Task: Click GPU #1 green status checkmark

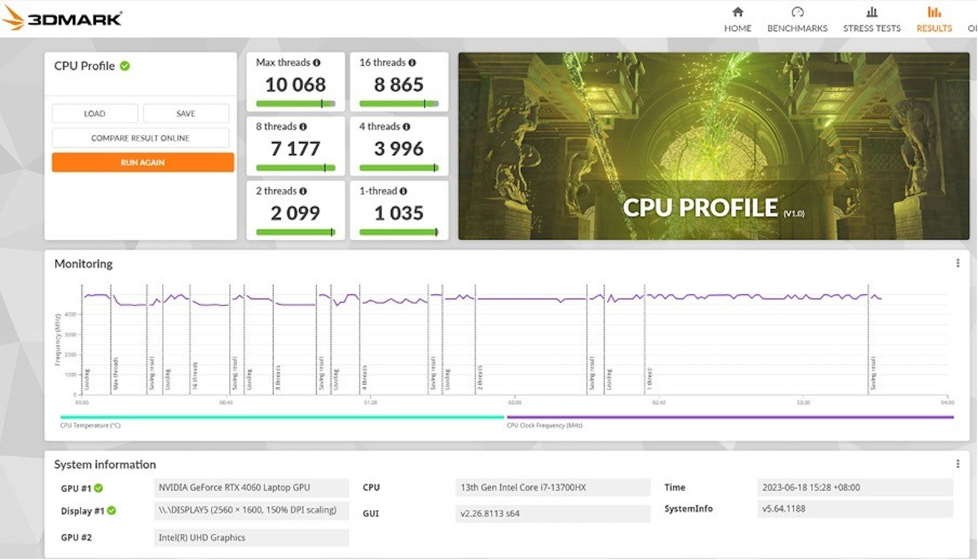Action: 99,488
